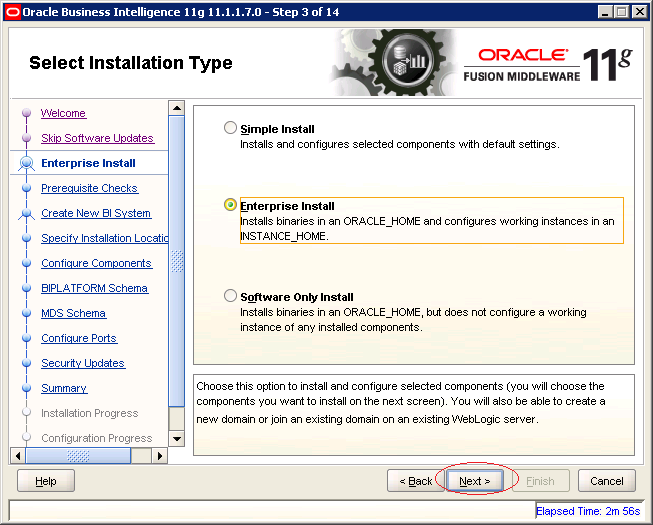Go back with the Back button
Image resolution: width=653 pixels, height=525 pixels.
[x=416, y=481]
